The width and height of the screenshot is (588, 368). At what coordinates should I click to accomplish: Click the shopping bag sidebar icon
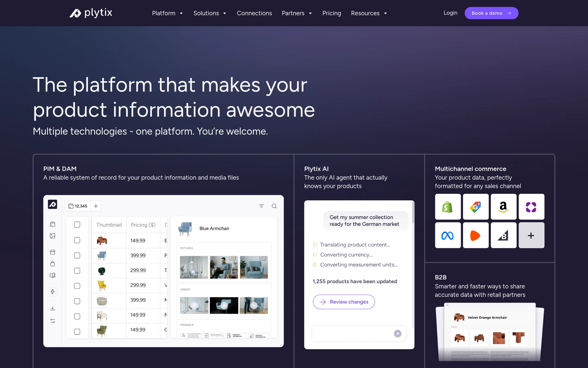tap(53, 264)
